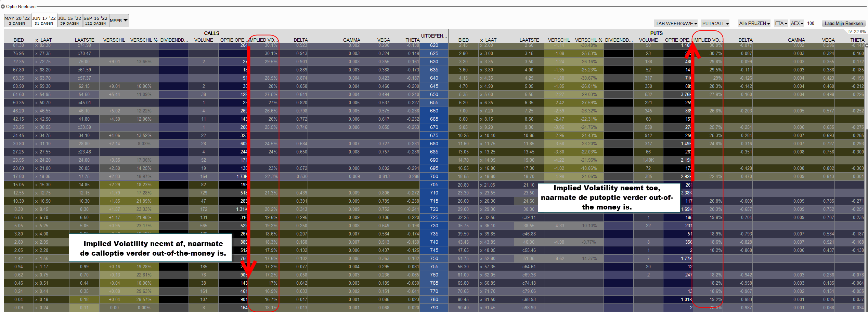Select the 650 strike cell

434,94
